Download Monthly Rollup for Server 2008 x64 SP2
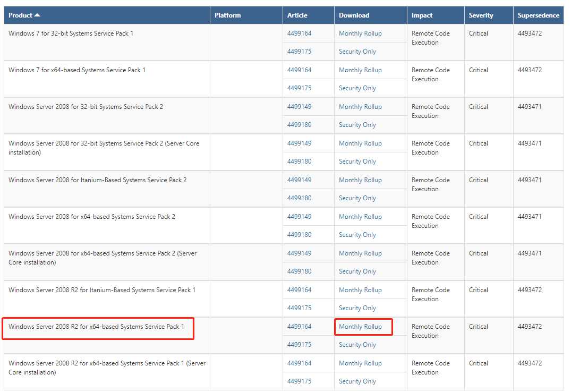The image size is (571, 392). click(x=360, y=217)
